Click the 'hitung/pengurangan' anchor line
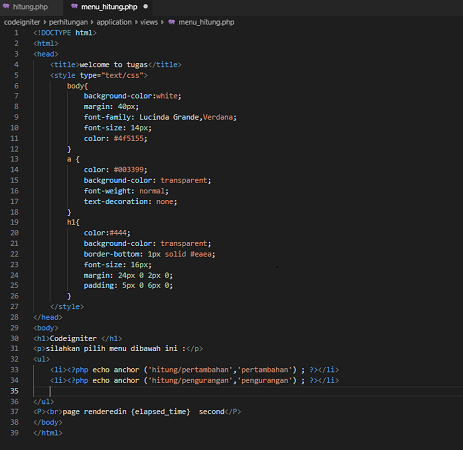This screenshot has height=450, width=463. (x=194, y=380)
